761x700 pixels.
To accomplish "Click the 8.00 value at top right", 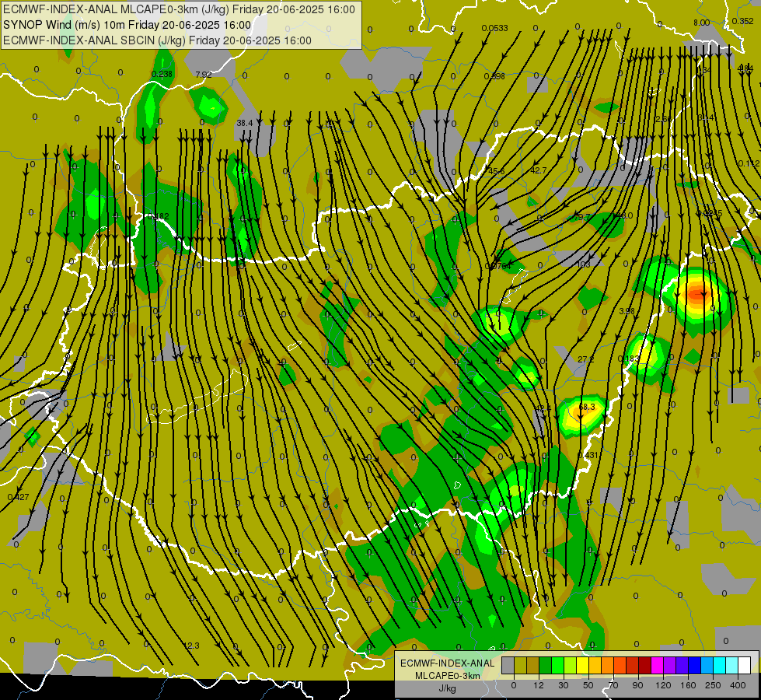I will coord(701,23).
